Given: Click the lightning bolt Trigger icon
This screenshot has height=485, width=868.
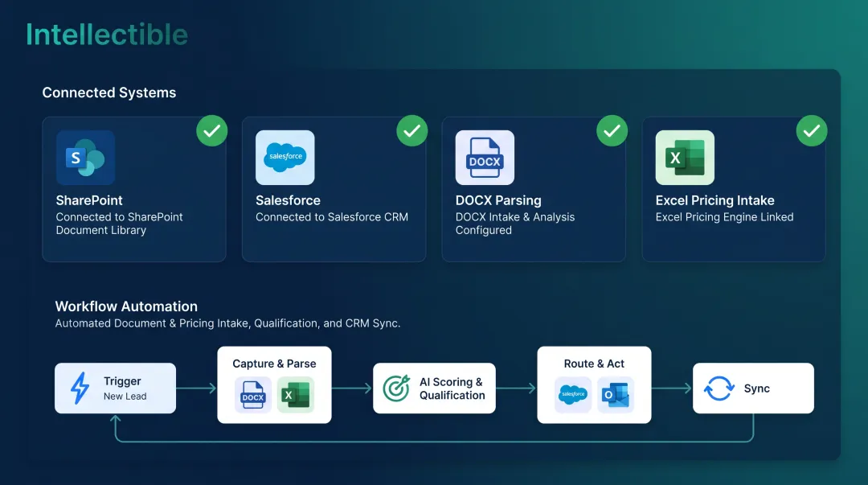Looking at the screenshot, I should pyautogui.click(x=80, y=388).
